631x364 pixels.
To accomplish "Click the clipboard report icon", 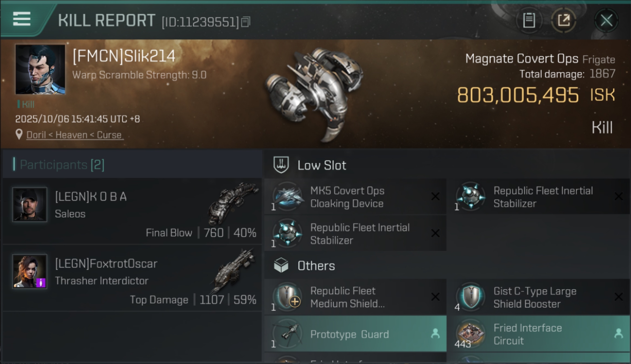I will click(529, 20).
